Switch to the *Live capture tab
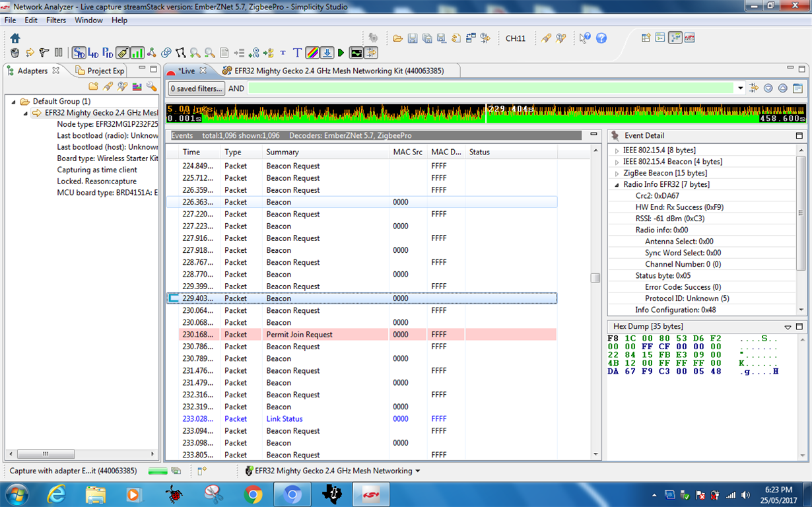The width and height of the screenshot is (812, 507). pyautogui.click(x=187, y=71)
